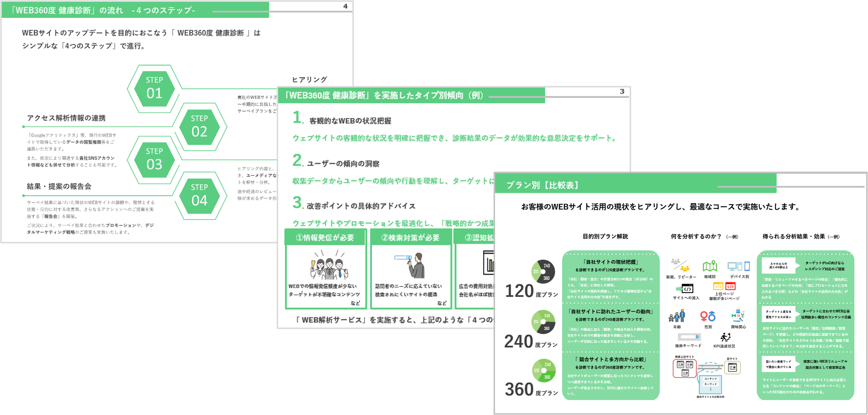This screenshot has width=868, height=415.
Task: Click the 360度プラン pie chart icon
Action: click(x=544, y=371)
